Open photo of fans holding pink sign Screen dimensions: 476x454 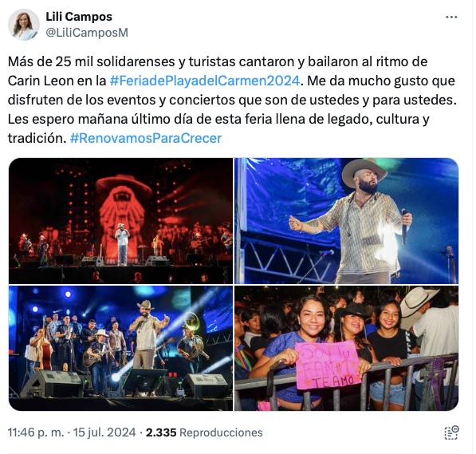tap(346, 348)
